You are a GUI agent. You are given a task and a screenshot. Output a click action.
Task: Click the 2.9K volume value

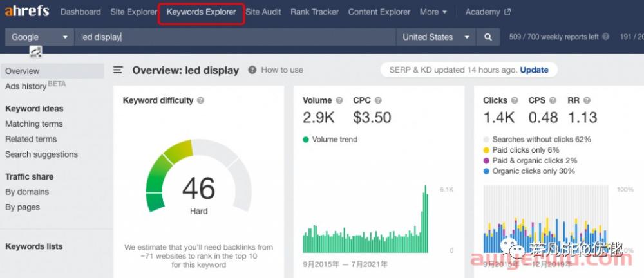(x=319, y=117)
